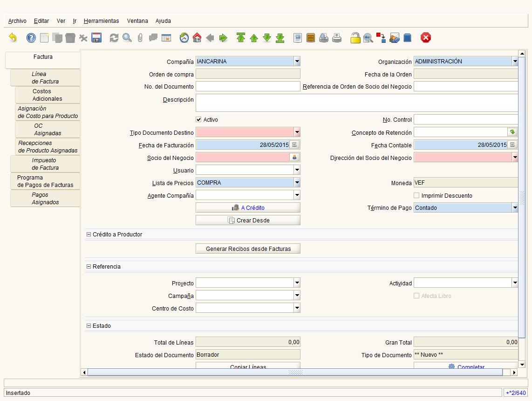The width and height of the screenshot is (532, 401).
Task: Expand the Término de Pago dropdown
Action: click(x=515, y=207)
